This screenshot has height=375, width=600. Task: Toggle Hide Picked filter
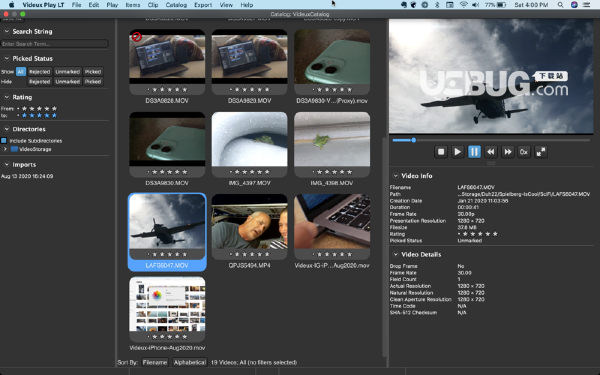[x=93, y=82]
